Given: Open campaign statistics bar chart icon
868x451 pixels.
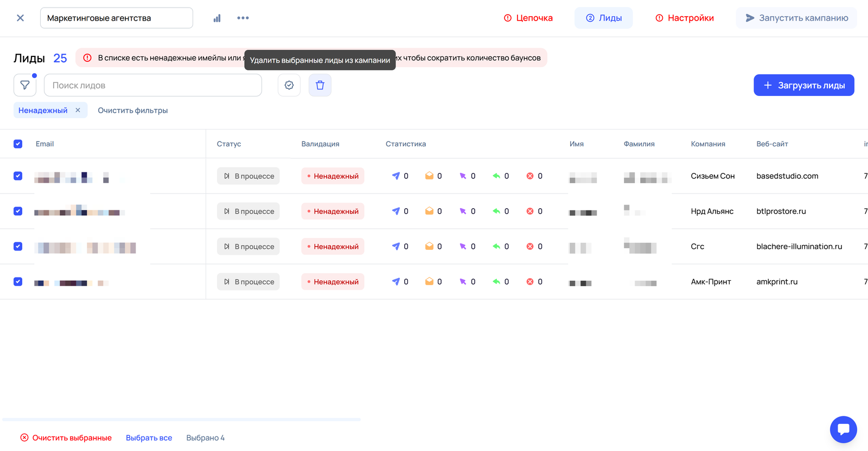Looking at the screenshot, I should (217, 18).
